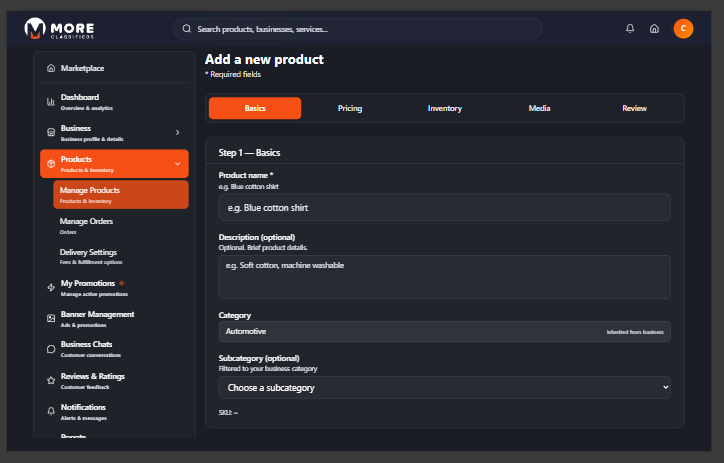Click the Product name input field
The width and height of the screenshot is (724, 463).
(444, 207)
